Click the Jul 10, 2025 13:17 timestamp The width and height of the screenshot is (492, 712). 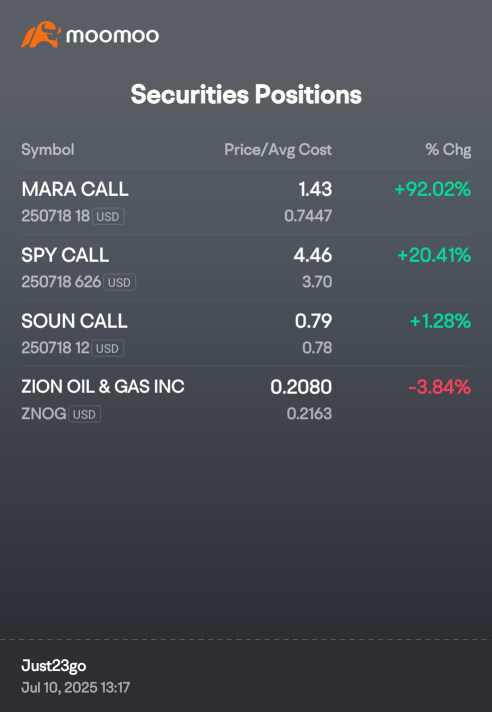pyautogui.click(x=75, y=687)
